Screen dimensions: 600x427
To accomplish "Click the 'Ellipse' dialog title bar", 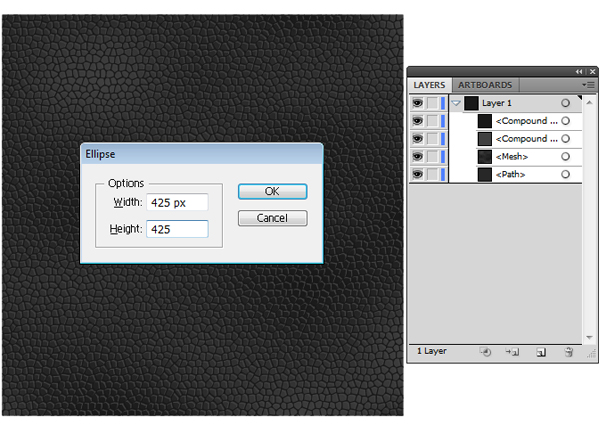I will (x=202, y=154).
